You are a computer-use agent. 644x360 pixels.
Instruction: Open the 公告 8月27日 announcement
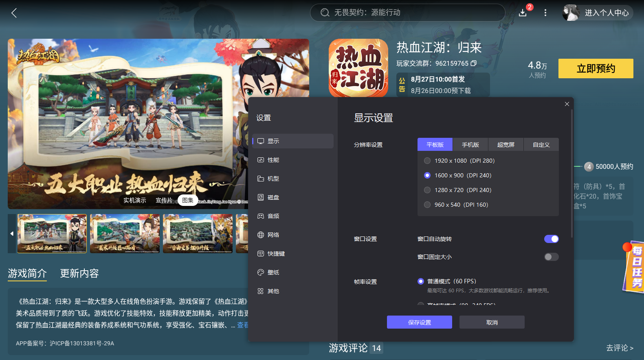(443, 85)
